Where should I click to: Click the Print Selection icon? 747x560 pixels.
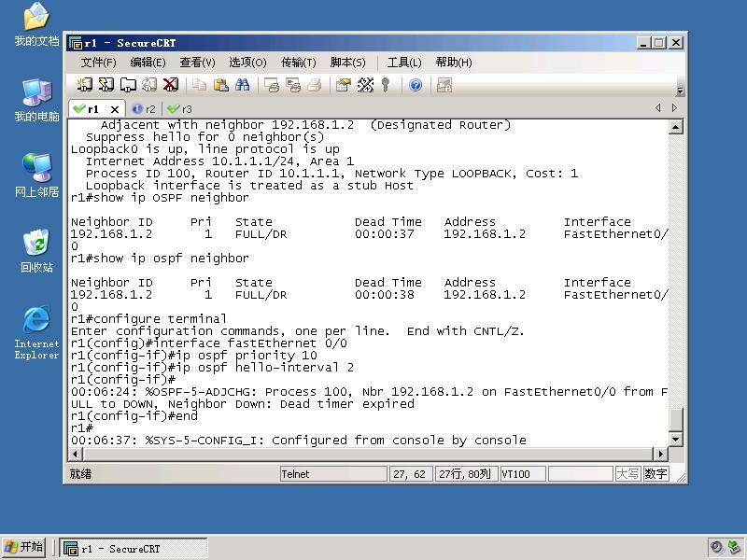click(292, 85)
